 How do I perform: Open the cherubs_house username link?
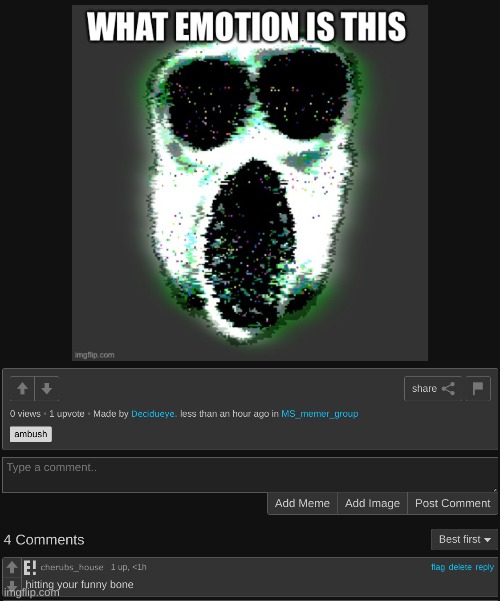[72, 567]
